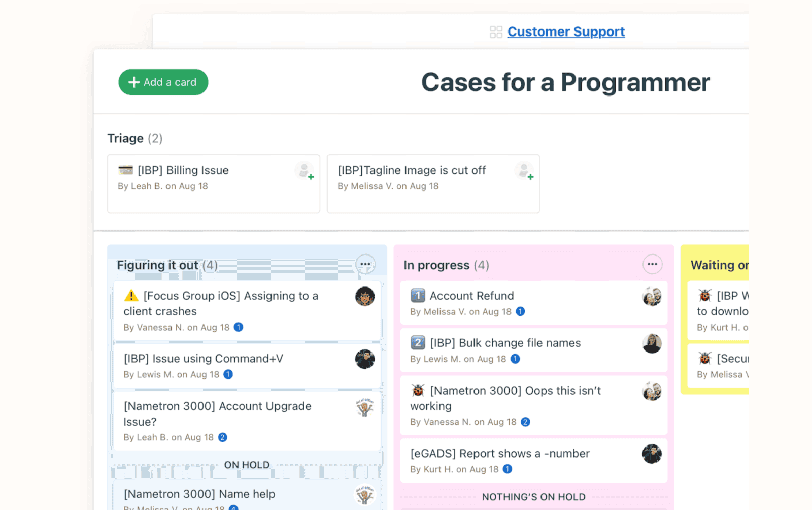Click the avatar on Lewis M.'s Command+V card

click(365, 359)
